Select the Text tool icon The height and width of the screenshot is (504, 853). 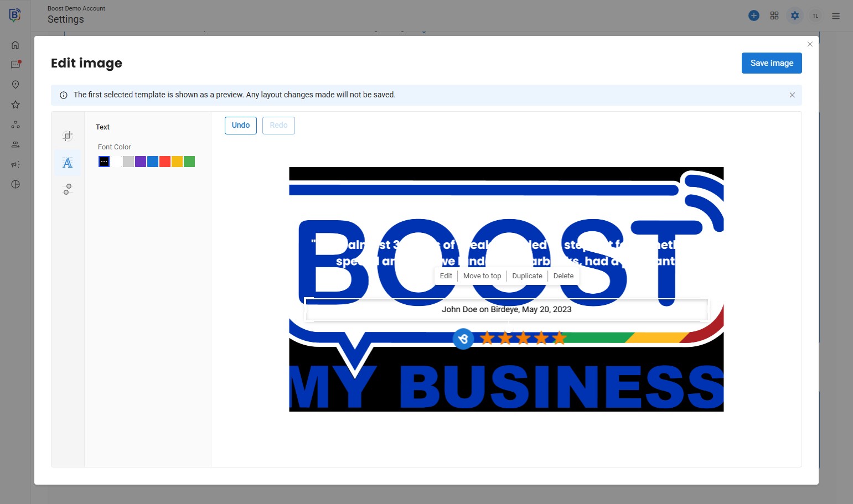[68, 163]
